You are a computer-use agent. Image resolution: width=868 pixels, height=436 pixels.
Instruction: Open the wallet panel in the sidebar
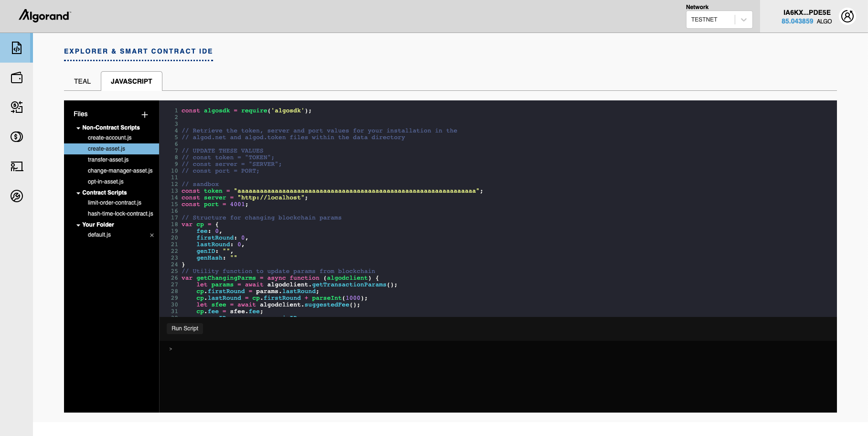coord(16,77)
